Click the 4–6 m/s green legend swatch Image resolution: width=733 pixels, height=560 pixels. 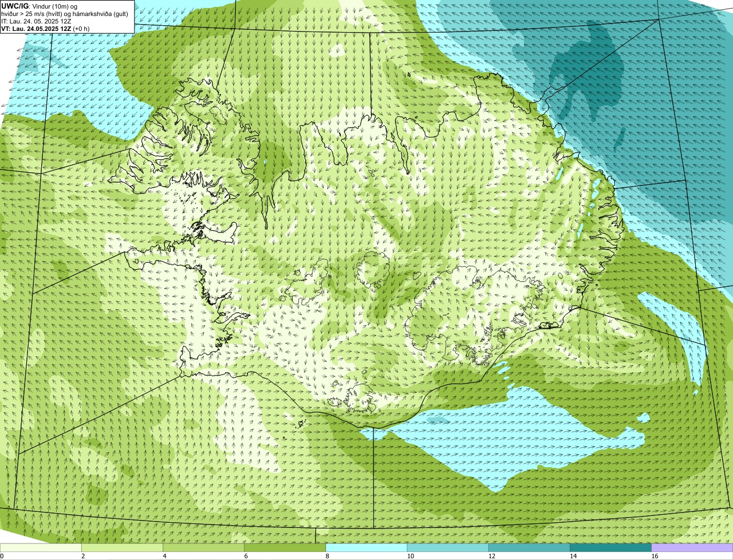click(204, 547)
